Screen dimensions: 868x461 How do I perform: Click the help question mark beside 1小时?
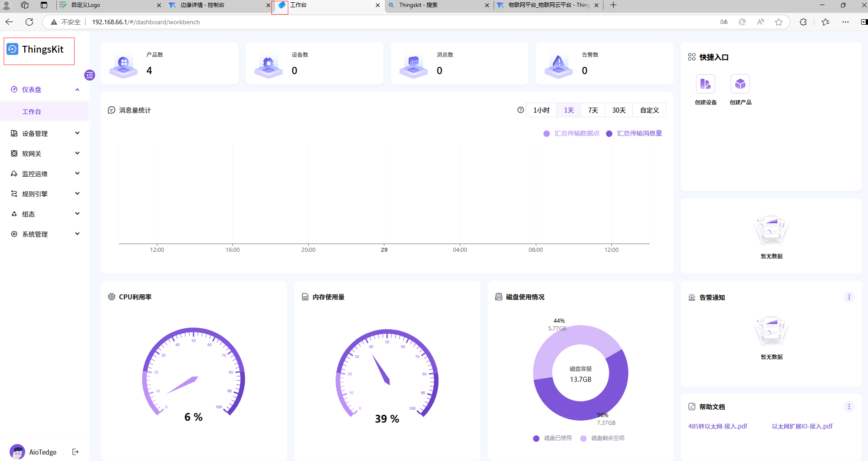(x=521, y=110)
